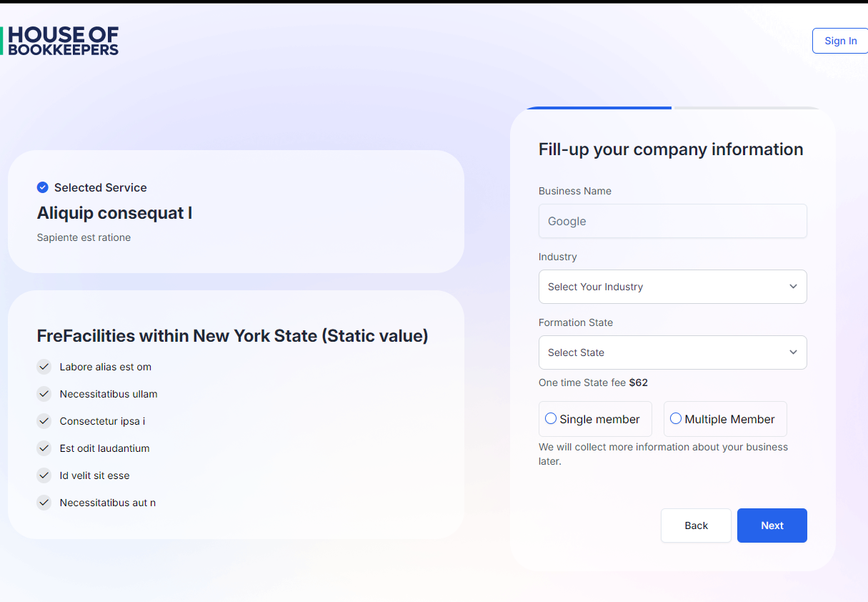Expand the Select State dropdown
868x602 pixels.
click(x=672, y=352)
